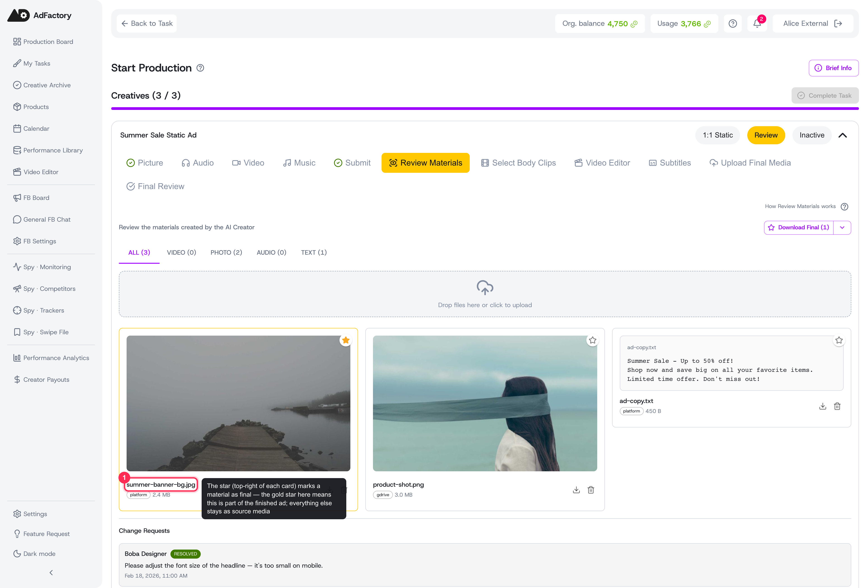
Task: Go Back to Task
Action: click(x=147, y=24)
